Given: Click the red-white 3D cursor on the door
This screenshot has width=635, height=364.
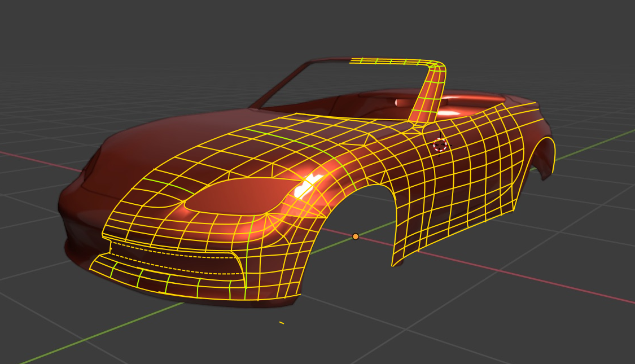Looking at the screenshot, I should click(440, 144).
